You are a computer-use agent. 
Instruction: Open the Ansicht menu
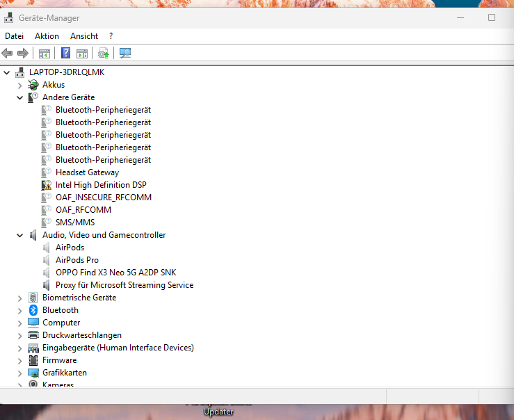pyautogui.click(x=84, y=36)
